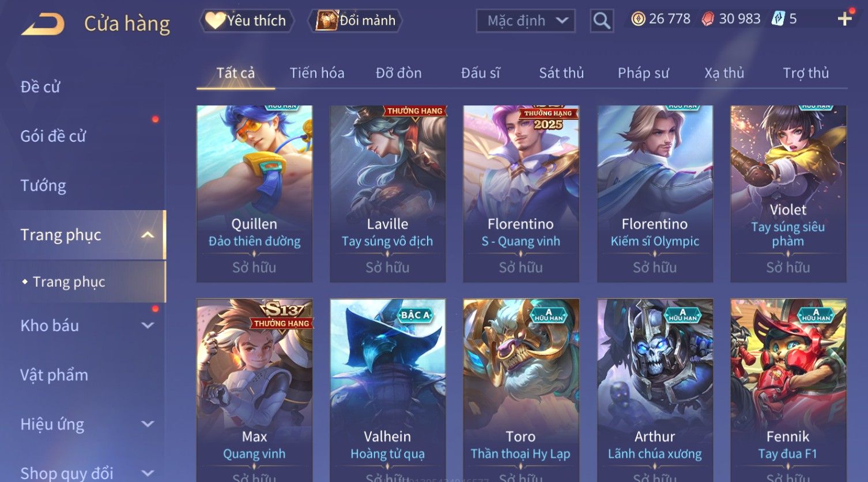Open Gói đề cử in sidebar
The image size is (868, 482).
pos(53,136)
